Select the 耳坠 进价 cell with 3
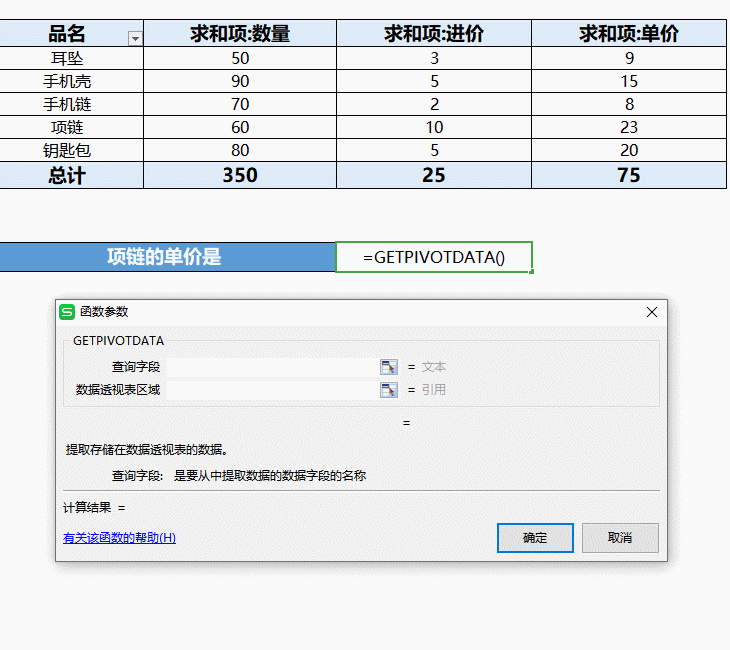The height and width of the screenshot is (650, 730). point(434,58)
